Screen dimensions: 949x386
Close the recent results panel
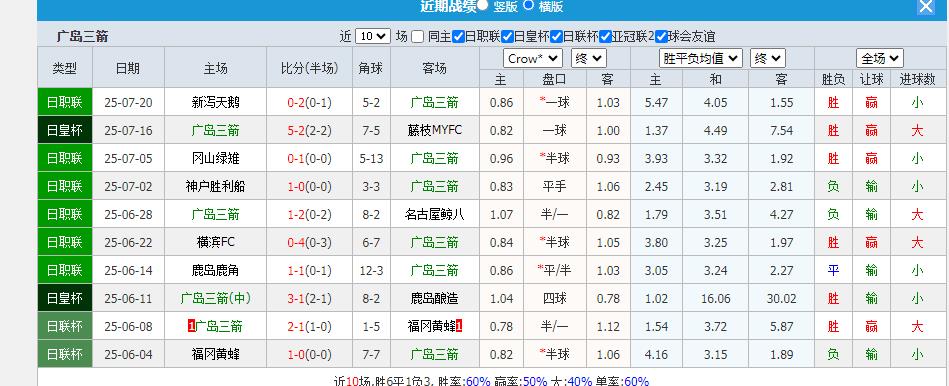pyautogui.click(x=925, y=7)
